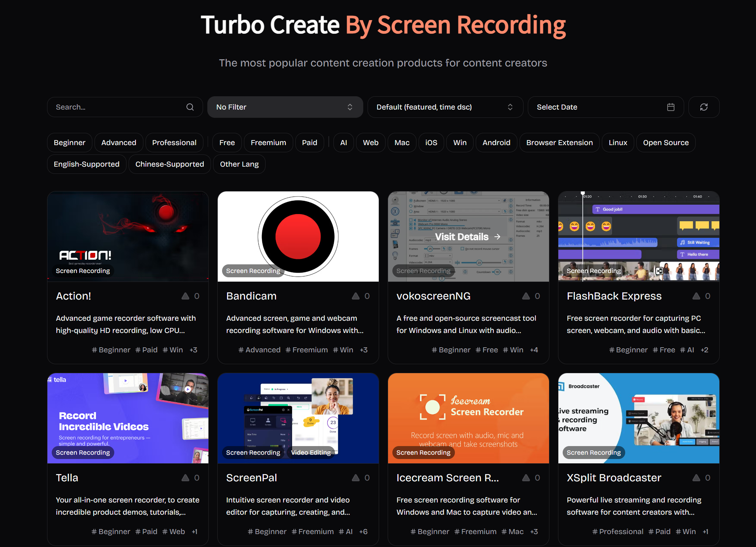This screenshot has height=547, width=756.
Task: Click the #Freemium tag on Bandicam card
Action: click(307, 350)
